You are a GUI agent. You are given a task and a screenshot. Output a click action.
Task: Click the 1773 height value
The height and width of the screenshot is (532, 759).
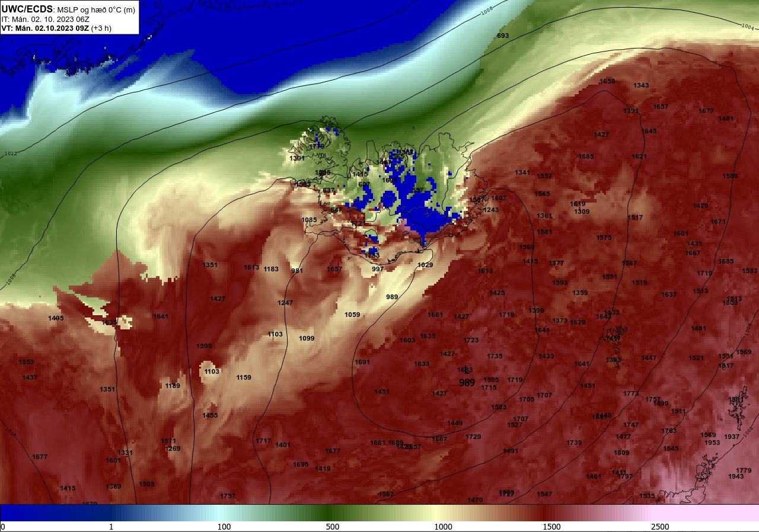tap(631, 393)
